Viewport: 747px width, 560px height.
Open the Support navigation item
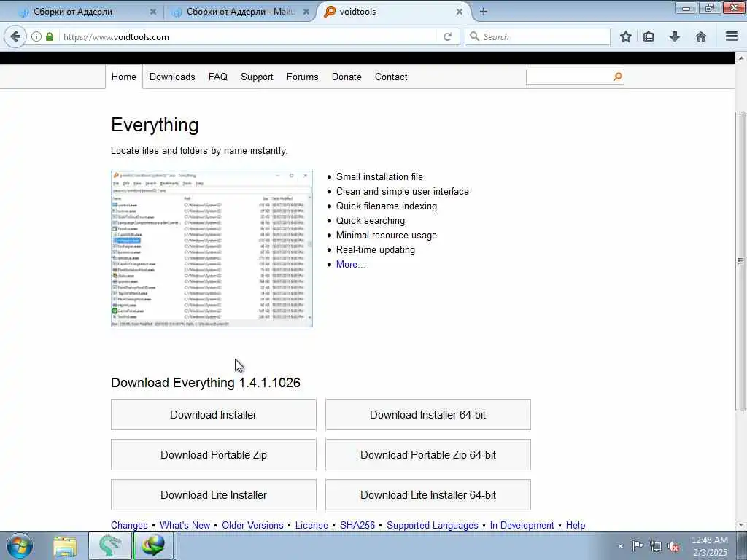257,77
